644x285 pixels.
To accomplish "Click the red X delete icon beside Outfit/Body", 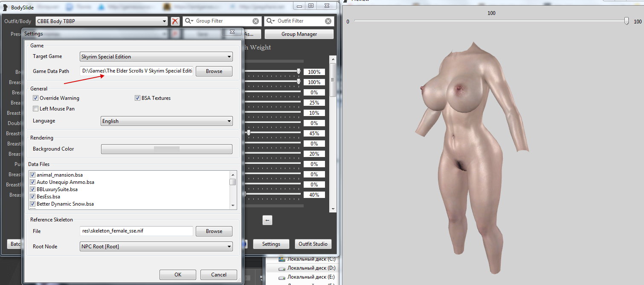I will point(175,21).
